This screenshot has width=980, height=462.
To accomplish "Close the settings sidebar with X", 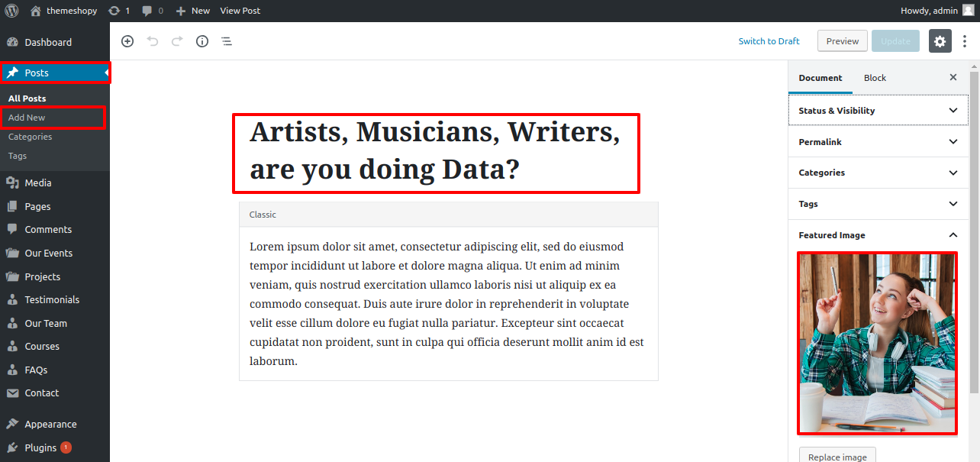I will click(953, 78).
